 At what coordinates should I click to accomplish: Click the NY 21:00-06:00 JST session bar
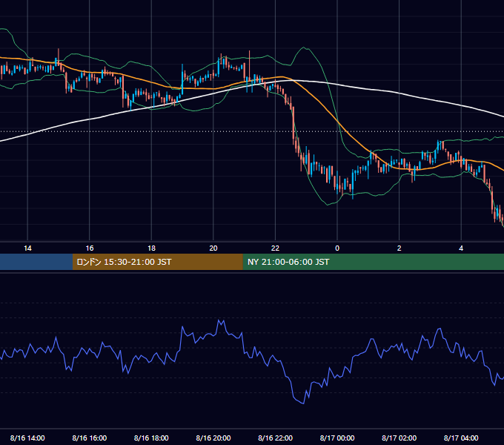click(373, 262)
